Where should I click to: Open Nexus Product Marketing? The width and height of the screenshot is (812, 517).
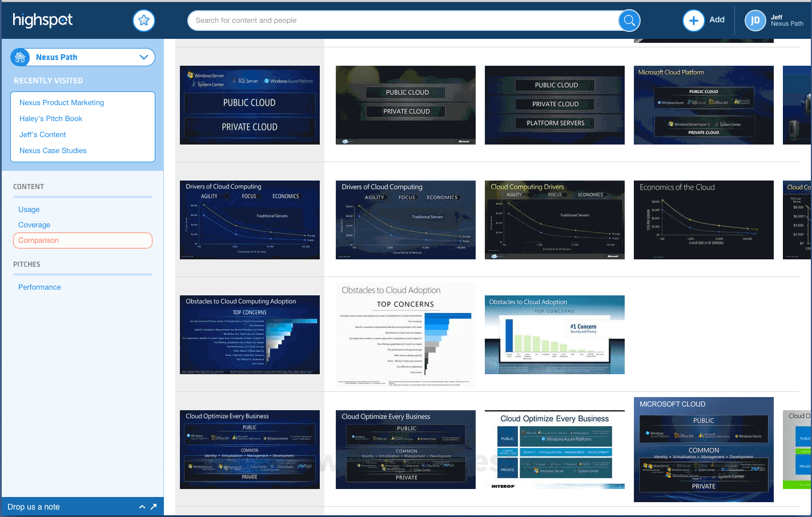tap(61, 102)
